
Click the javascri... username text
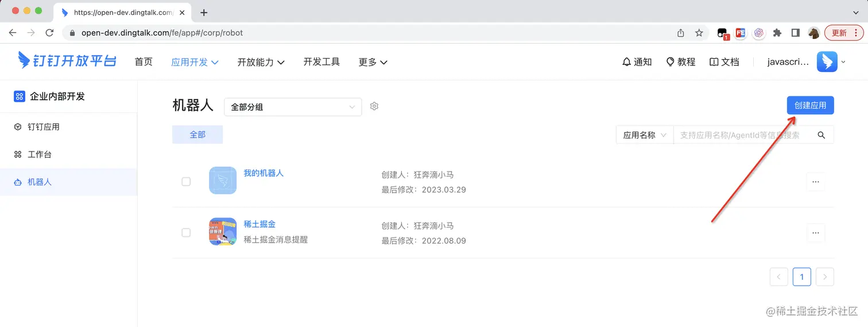pos(788,62)
